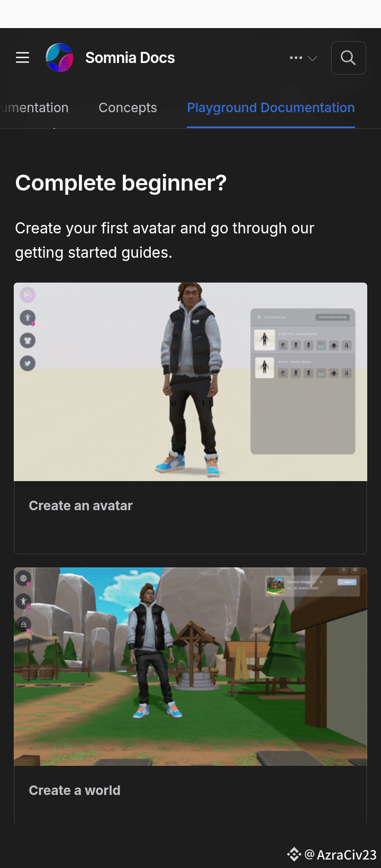
Task: Click the village world preview image
Action: (x=190, y=666)
